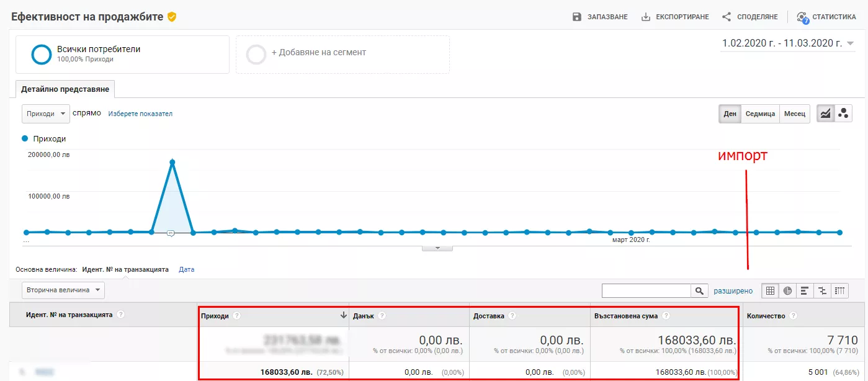The width and height of the screenshot is (868, 381).
Task: Switch primary dimension to Дата
Action: point(186,270)
